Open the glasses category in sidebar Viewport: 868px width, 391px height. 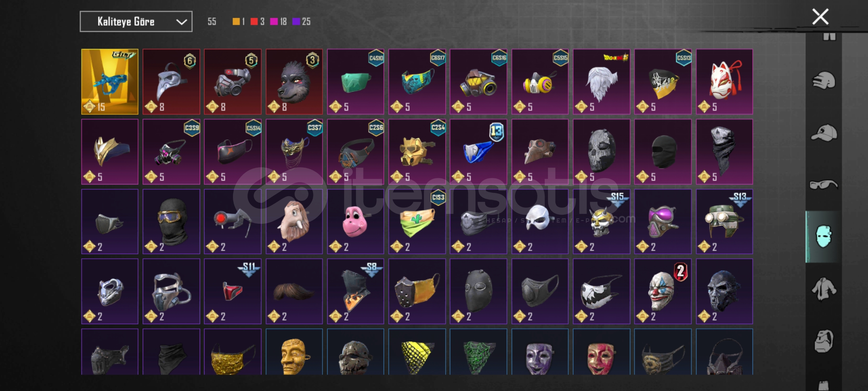click(824, 185)
